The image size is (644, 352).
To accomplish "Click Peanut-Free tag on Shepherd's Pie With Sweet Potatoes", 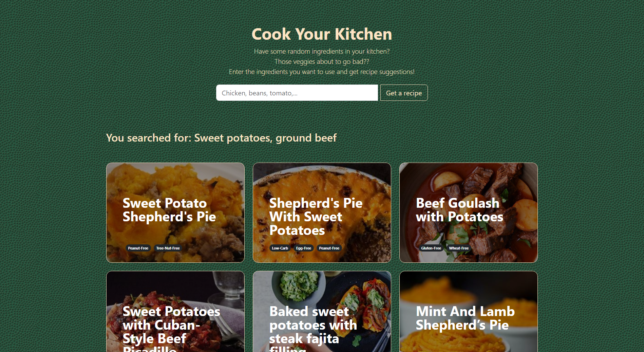I will pos(329,248).
